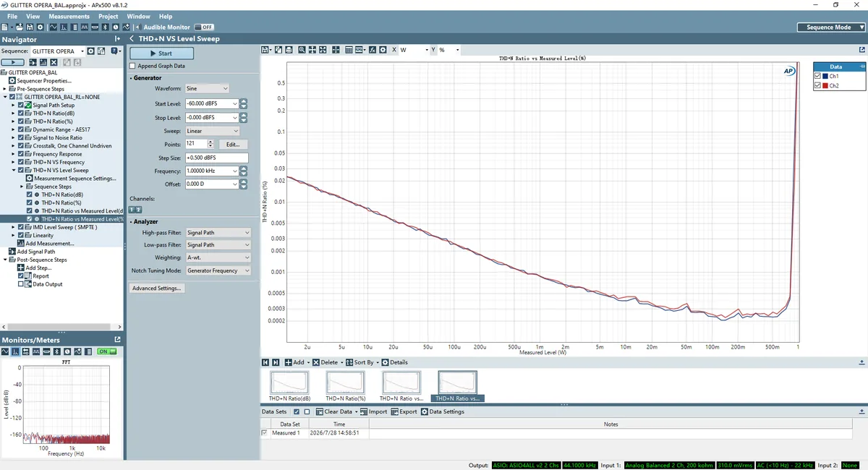Image resolution: width=868 pixels, height=470 pixels.
Task: Open the Notch Tuning Mode dropdown
Action: click(217, 270)
